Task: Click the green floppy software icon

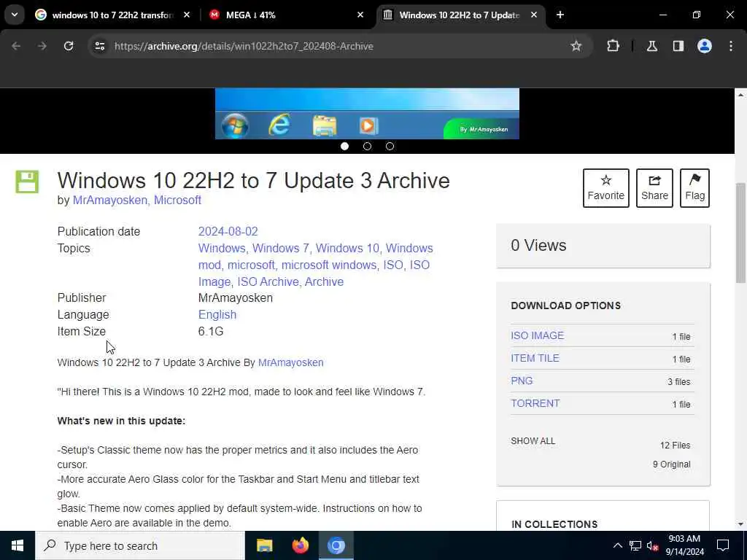Action: coord(27,182)
